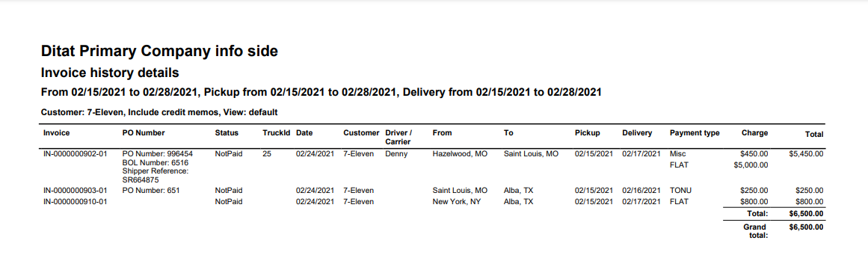The image size is (868, 273).
Task: Click the TruckId column header
Action: pyautogui.click(x=277, y=133)
